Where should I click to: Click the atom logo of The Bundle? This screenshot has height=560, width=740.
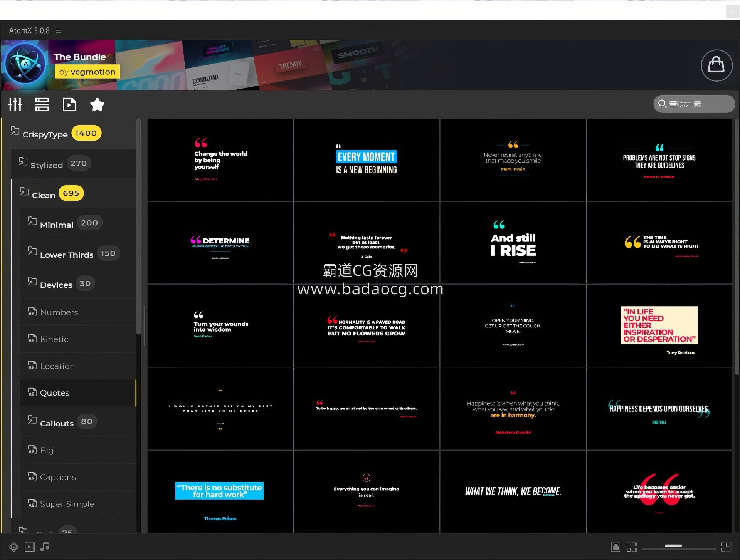25,64
